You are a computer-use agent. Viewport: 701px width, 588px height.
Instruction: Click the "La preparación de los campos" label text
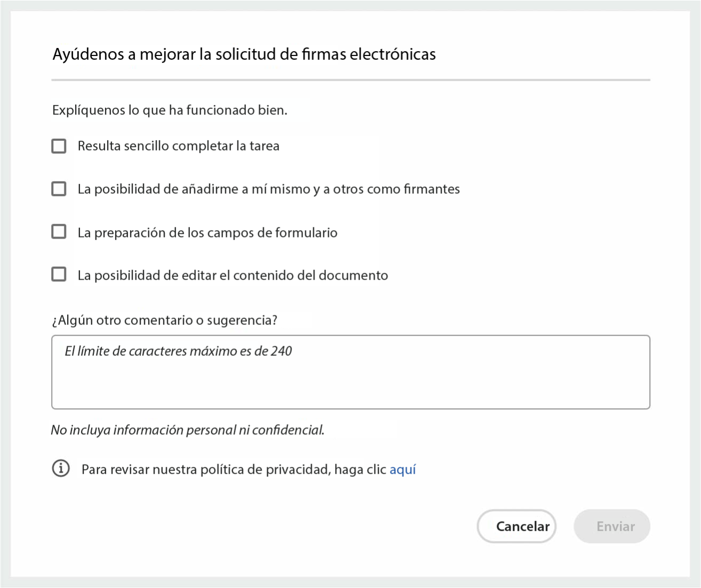(x=207, y=233)
